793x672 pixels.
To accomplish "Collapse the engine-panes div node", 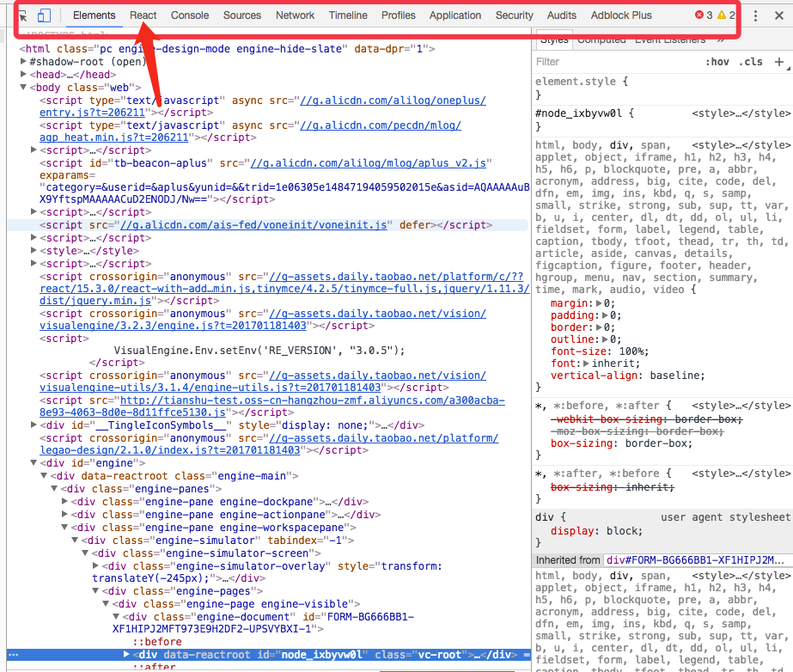I will tap(54, 488).
